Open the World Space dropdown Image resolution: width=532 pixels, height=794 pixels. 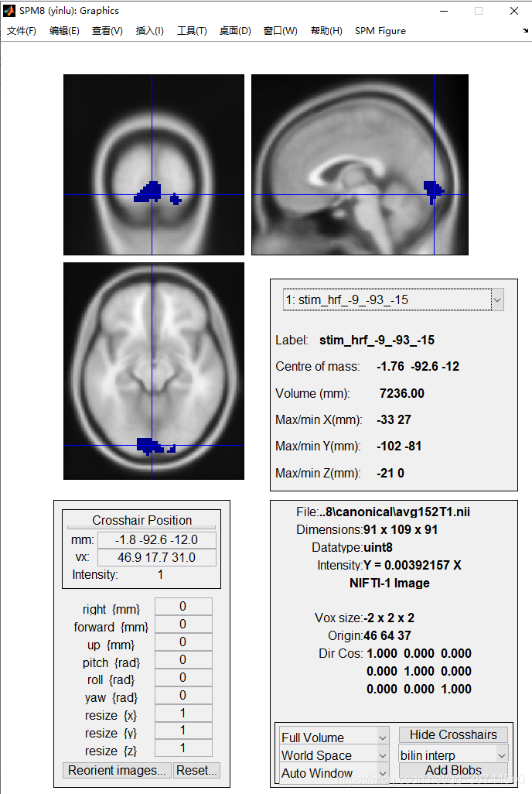[x=334, y=755]
